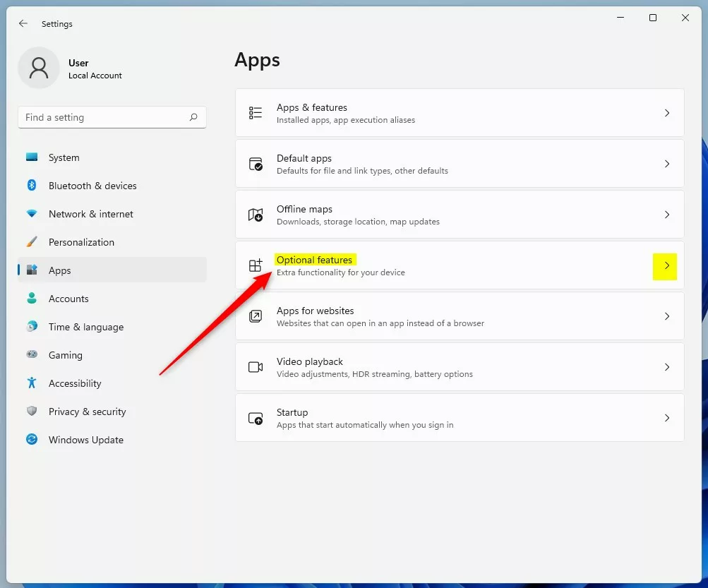Click the Offline maps icon
Screen dimensions: 708x588
pyautogui.click(x=255, y=215)
